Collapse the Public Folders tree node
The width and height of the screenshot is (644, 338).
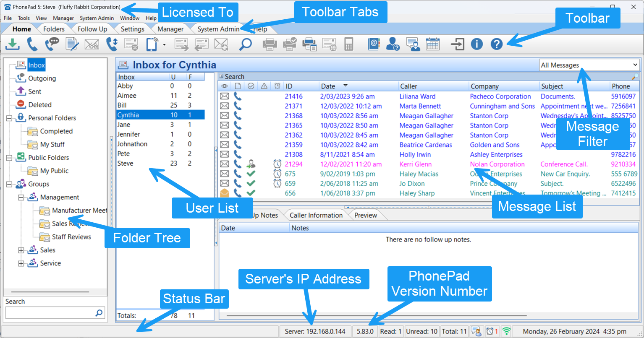click(9, 158)
